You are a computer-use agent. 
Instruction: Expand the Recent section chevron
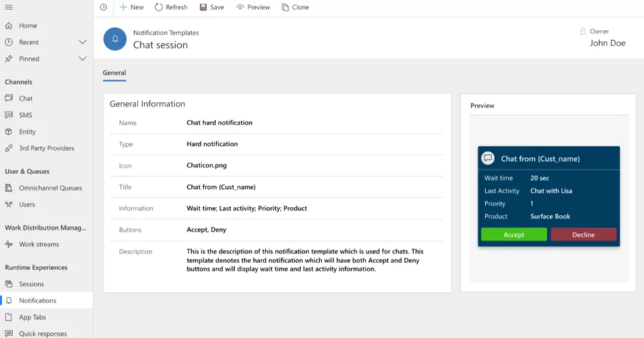pos(82,42)
